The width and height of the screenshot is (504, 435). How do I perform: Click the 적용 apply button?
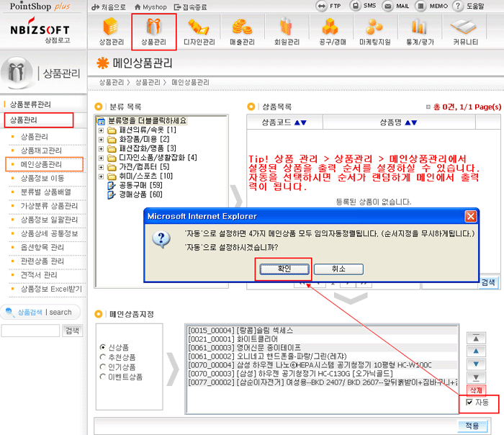point(472,426)
